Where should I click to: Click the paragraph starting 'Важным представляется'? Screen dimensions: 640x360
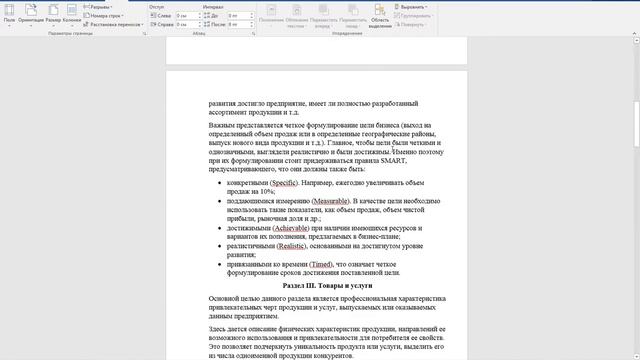(x=326, y=147)
